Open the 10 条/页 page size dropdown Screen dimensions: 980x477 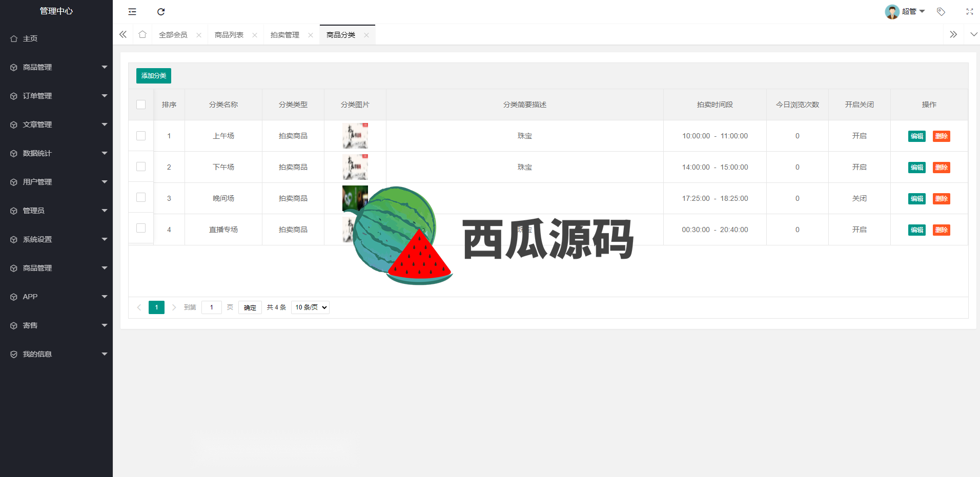click(310, 307)
